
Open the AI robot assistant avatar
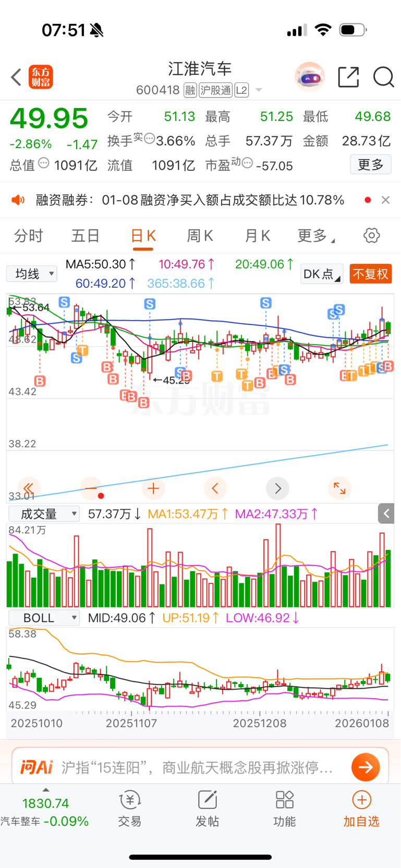(310, 77)
